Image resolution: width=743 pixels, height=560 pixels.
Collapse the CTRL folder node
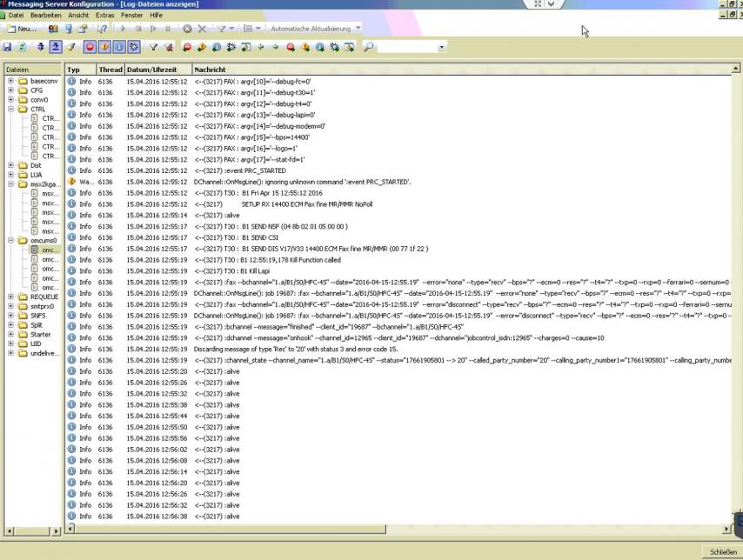10,110
